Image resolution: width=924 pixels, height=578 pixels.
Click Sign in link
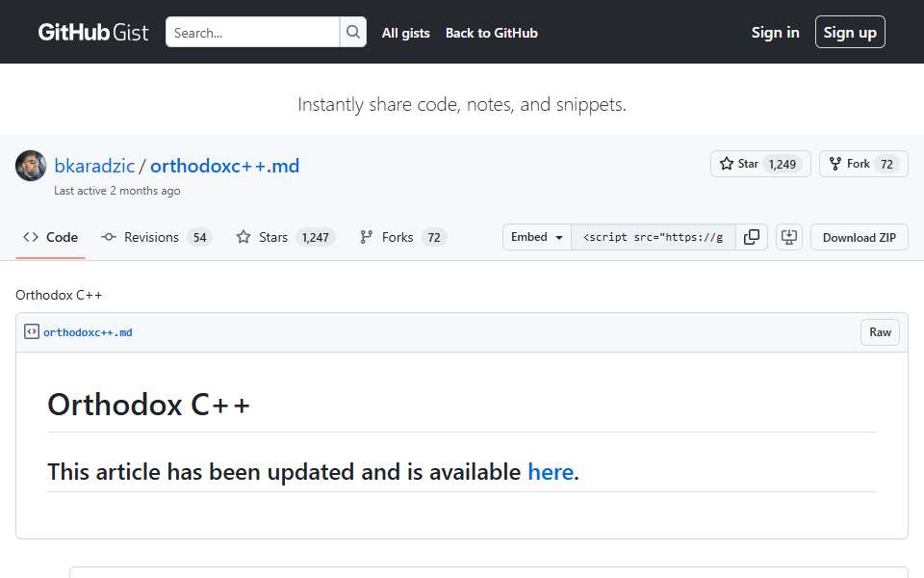pos(775,33)
